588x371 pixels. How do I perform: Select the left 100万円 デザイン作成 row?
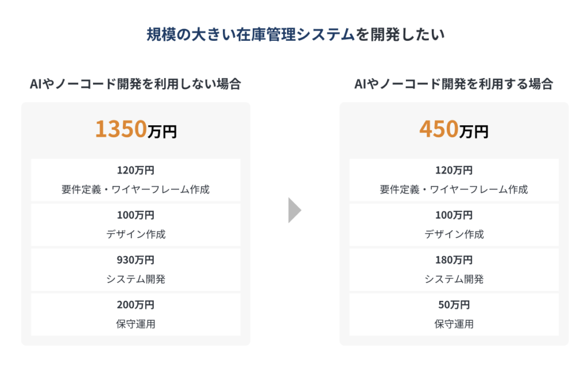[x=136, y=225]
